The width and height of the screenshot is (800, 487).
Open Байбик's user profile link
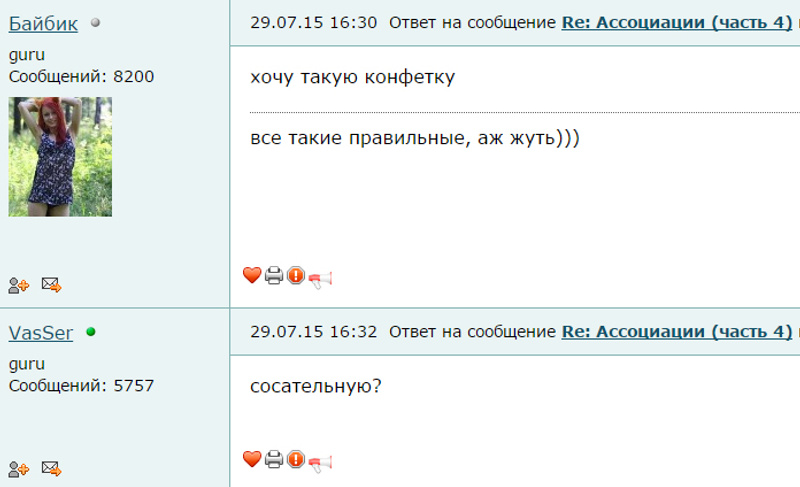[43, 23]
